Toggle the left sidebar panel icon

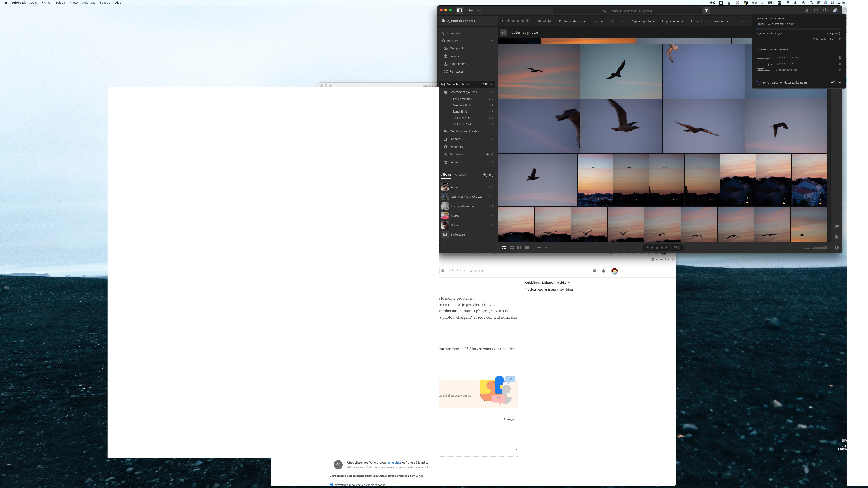coord(459,10)
